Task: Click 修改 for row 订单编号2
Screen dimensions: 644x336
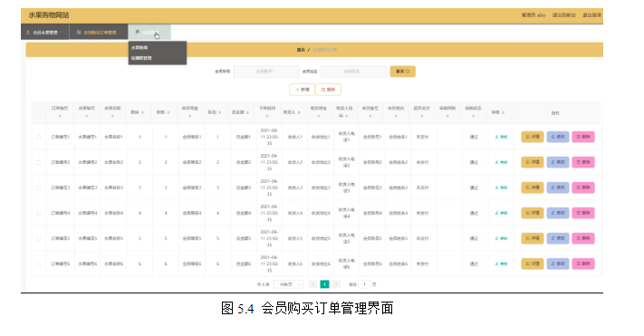Action: pyautogui.click(x=558, y=162)
